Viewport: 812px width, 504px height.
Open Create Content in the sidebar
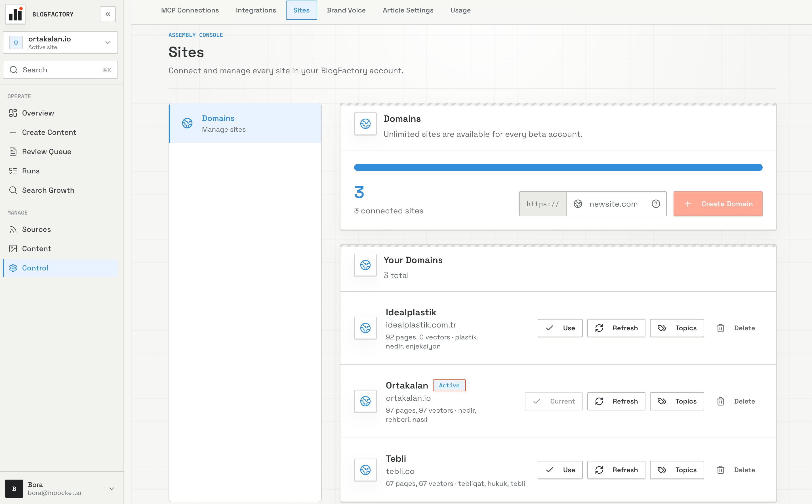pos(60,132)
